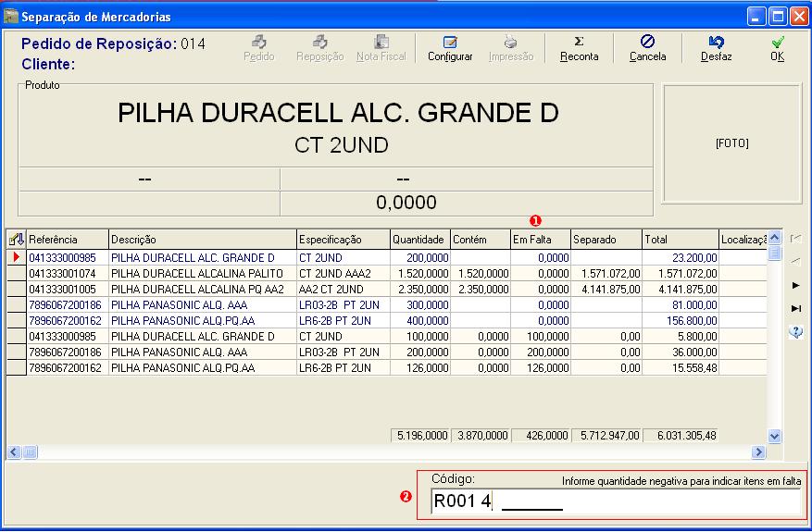Click the Contém column header
The image size is (812, 532).
click(481, 239)
